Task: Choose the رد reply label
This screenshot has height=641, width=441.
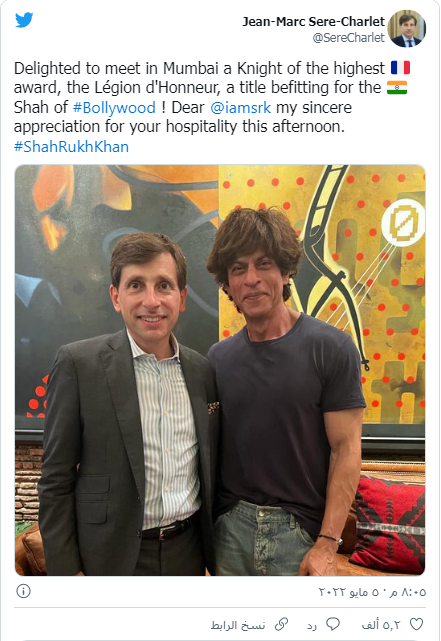Action: pyautogui.click(x=312, y=625)
